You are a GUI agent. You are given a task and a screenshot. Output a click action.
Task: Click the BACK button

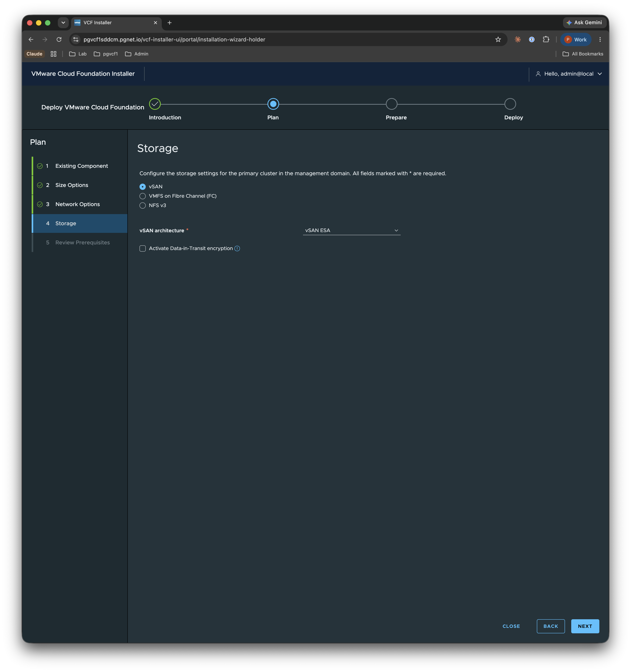click(551, 626)
